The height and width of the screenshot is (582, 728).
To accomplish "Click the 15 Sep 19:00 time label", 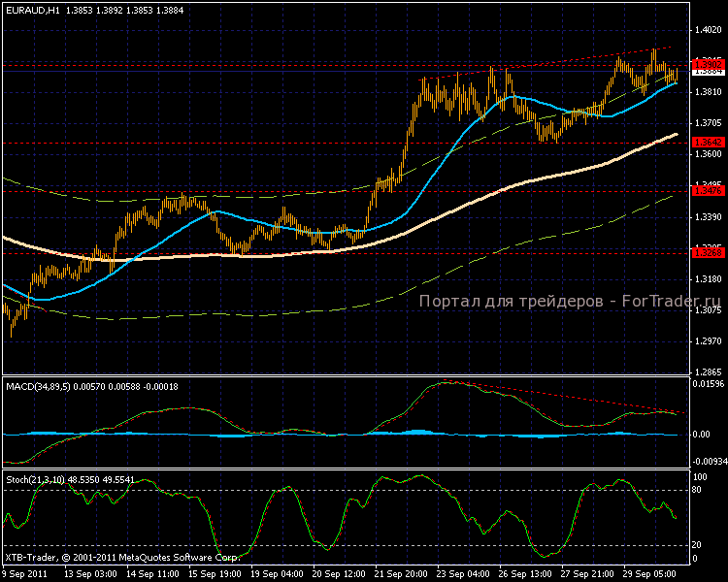I will pyautogui.click(x=215, y=574).
